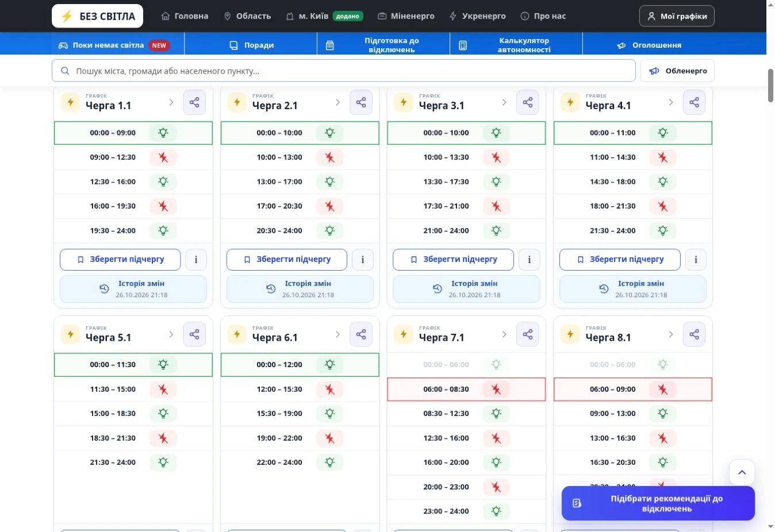Click the lightning icon of Черга 6.1
The image size is (775, 532).
[237, 334]
